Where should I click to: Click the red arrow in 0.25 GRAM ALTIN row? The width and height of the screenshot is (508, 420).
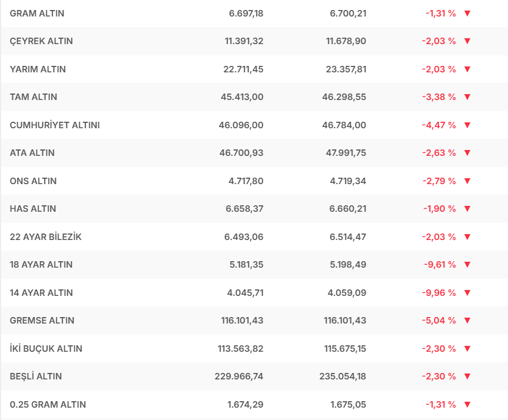pyautogui.click(x=467, y=405)
